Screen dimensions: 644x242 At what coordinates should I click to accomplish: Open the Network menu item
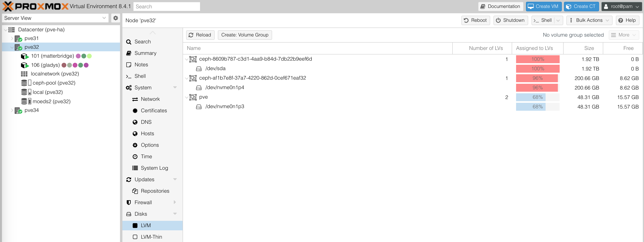(x=152, y=99)
